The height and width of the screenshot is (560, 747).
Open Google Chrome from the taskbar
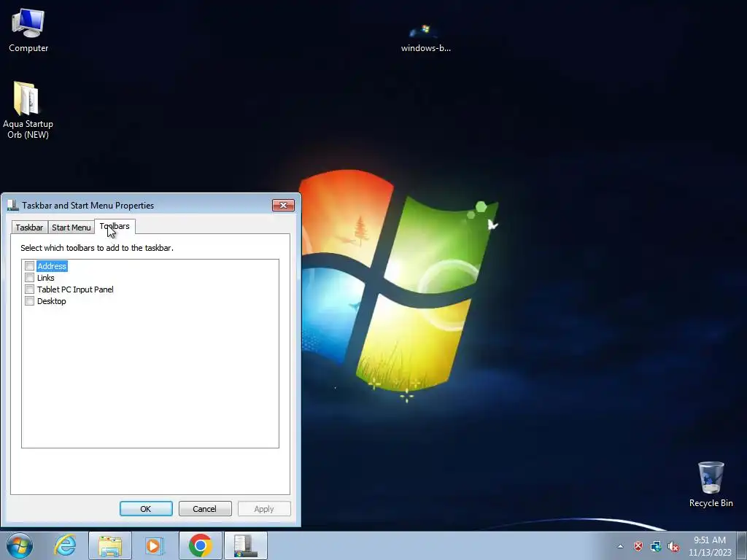tap(200, 545)
